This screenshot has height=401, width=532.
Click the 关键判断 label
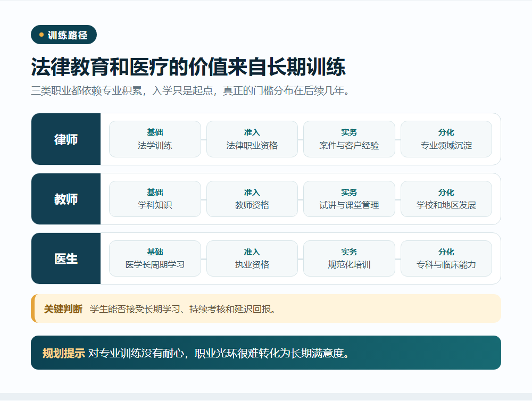click(x=63, y=309)
